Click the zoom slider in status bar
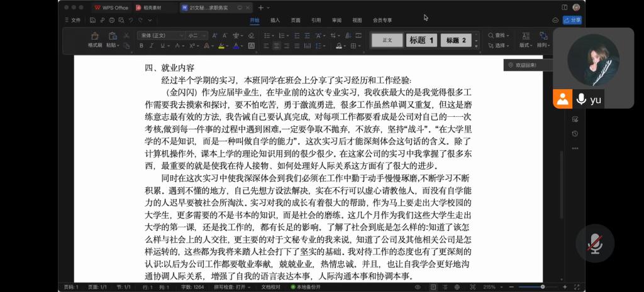 point(542,287)
